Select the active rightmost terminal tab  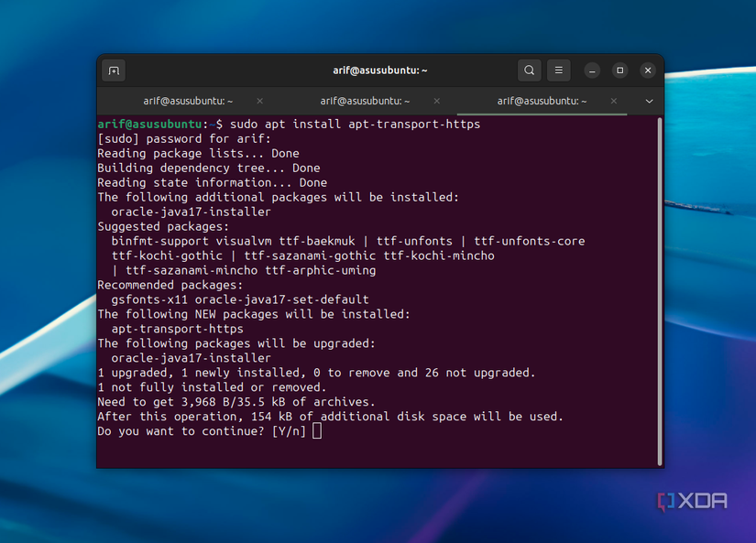tap(541, 101)
